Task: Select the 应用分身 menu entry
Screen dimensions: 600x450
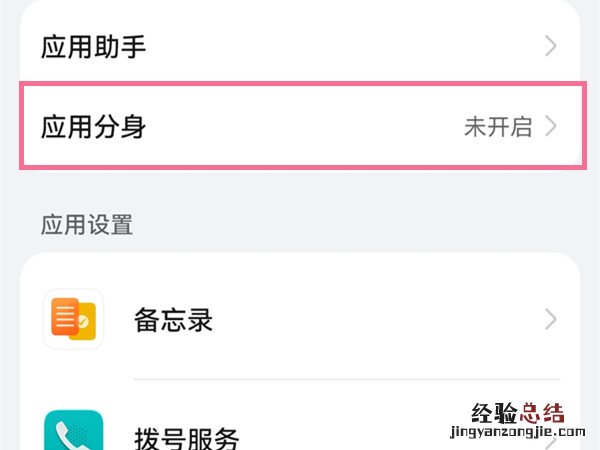Action: coord(94,127)
